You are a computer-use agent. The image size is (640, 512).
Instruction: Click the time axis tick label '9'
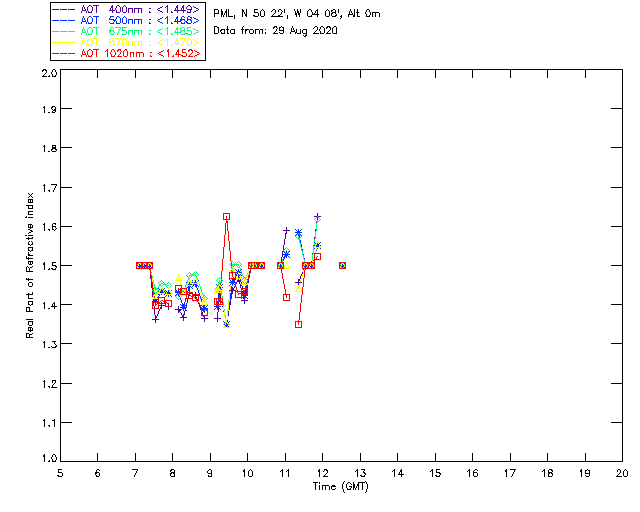click(x=210, y=473)
